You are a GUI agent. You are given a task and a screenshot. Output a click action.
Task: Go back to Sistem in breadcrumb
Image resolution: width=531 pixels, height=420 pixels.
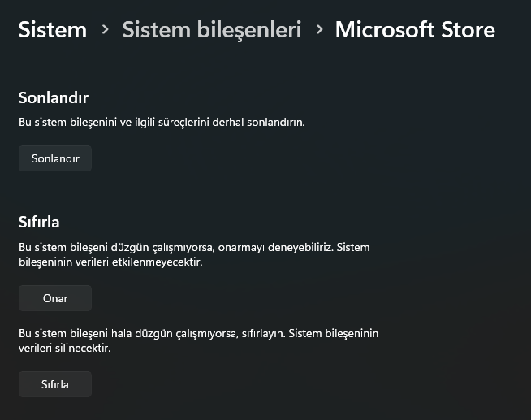point(52,30)
